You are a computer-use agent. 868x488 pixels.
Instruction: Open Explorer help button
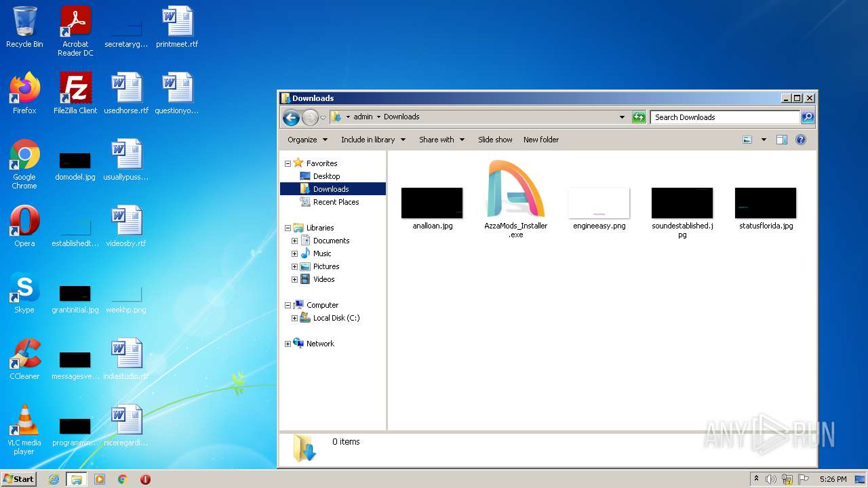801,140
